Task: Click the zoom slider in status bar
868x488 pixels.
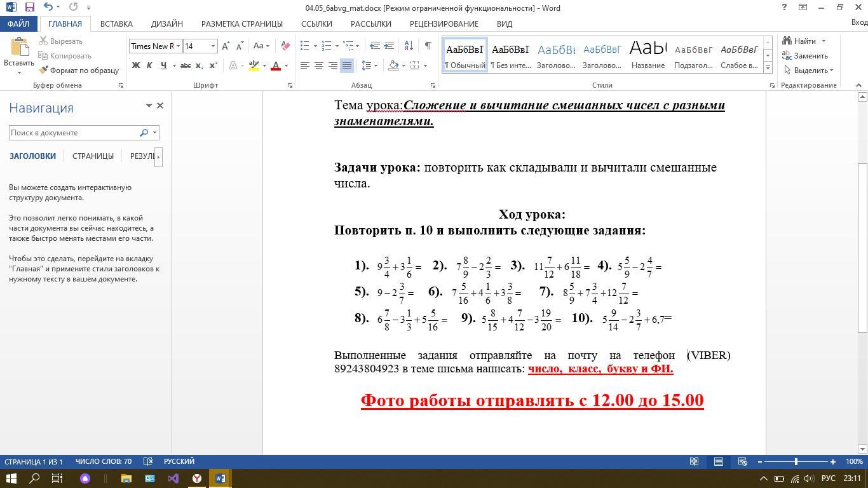Action: (x=796, y=461)
